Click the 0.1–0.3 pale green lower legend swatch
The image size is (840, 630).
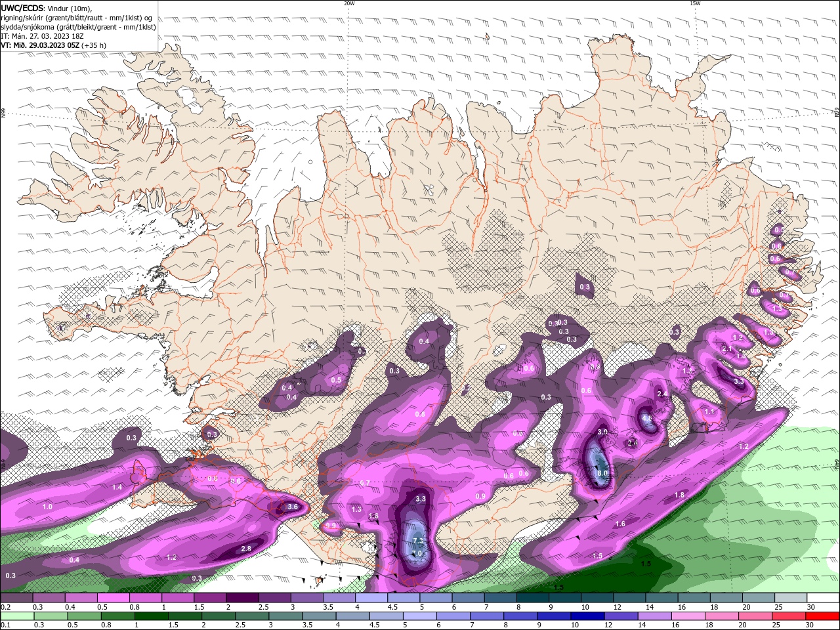click(x=18, y=616)
